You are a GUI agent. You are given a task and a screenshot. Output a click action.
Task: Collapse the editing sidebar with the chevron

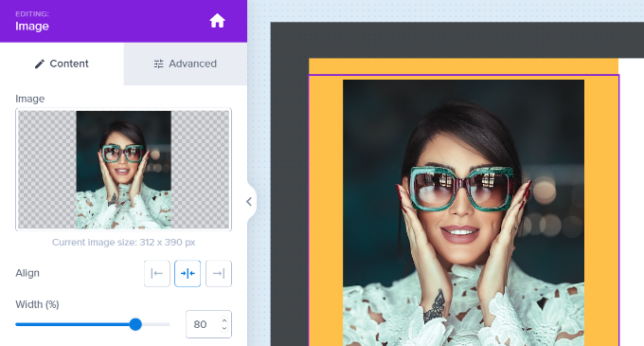tap(249, 201)
